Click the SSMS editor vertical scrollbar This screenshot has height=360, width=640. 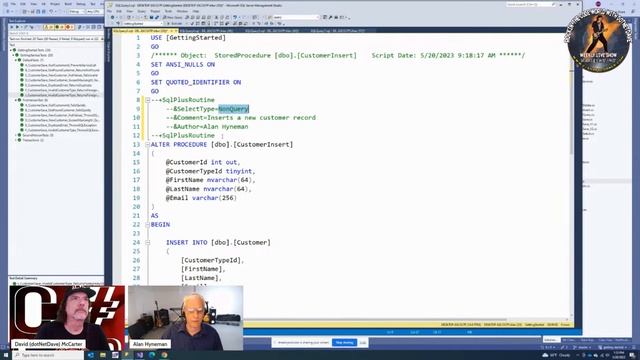pos(571,176)
